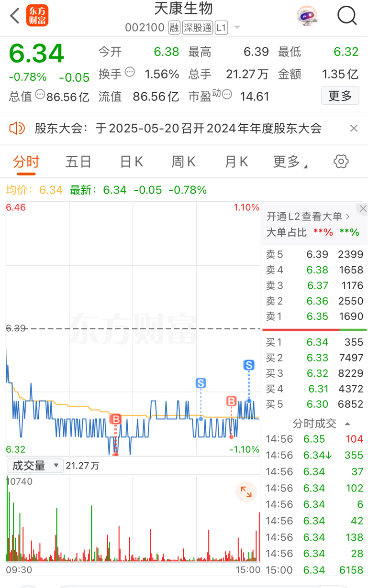This screenshot has width=368, height=588.
Task: Select the 卖5 order row at 6.39
Action: point(314,255)
